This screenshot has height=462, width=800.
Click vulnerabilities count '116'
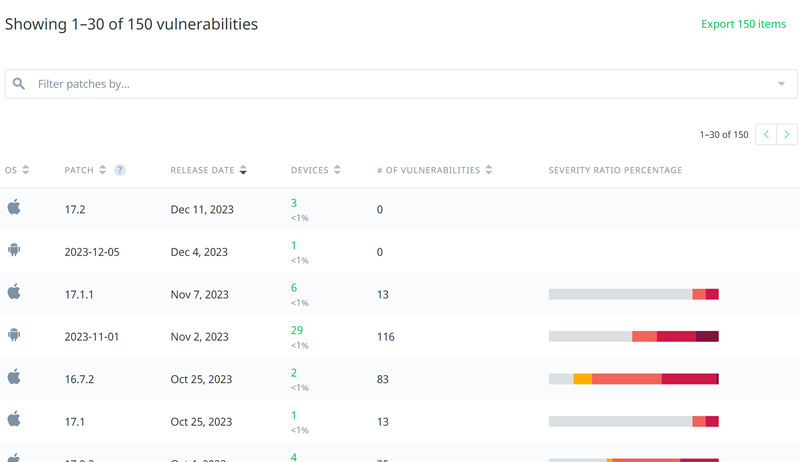pyautogui.click(x=386, y=337)
